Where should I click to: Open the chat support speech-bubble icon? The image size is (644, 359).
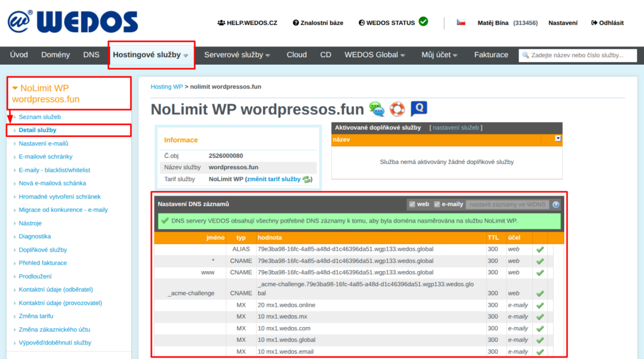[377, 109]
